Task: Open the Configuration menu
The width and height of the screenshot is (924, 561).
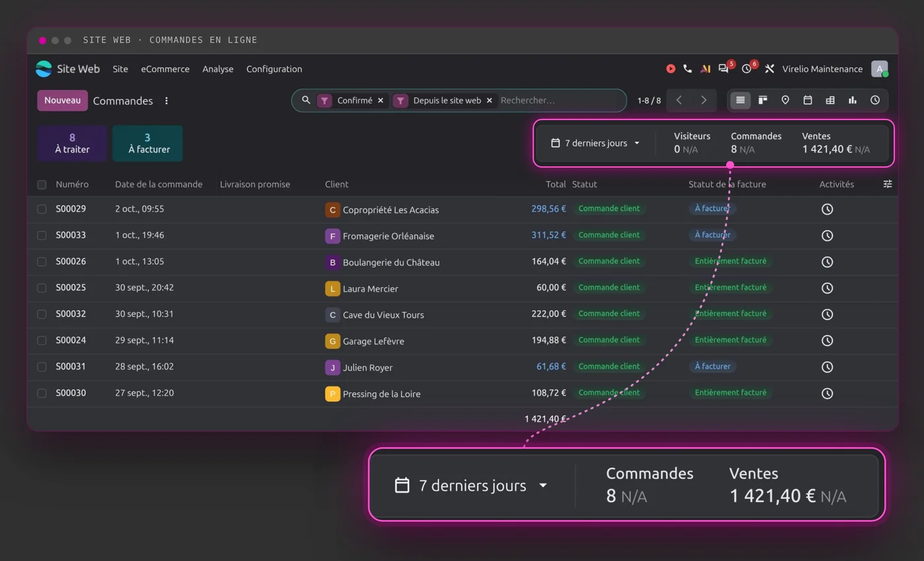Action: coord(274,69)
